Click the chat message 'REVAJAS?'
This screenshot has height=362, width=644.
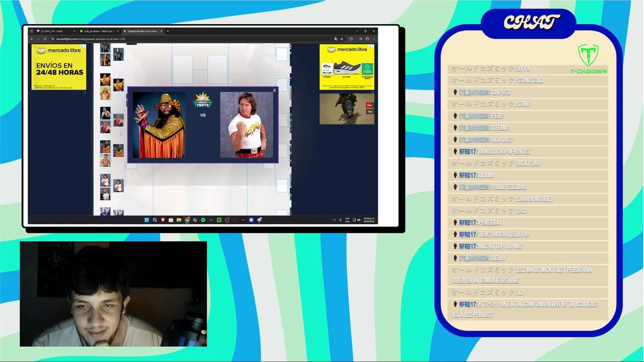point(502,140)
